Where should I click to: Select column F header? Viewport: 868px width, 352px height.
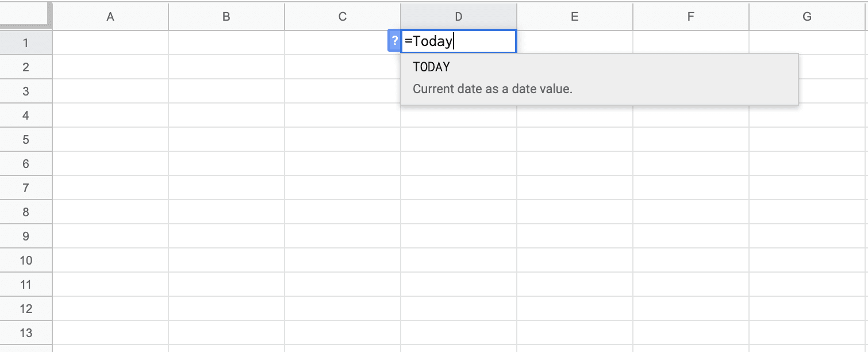(x=691, y=17)
